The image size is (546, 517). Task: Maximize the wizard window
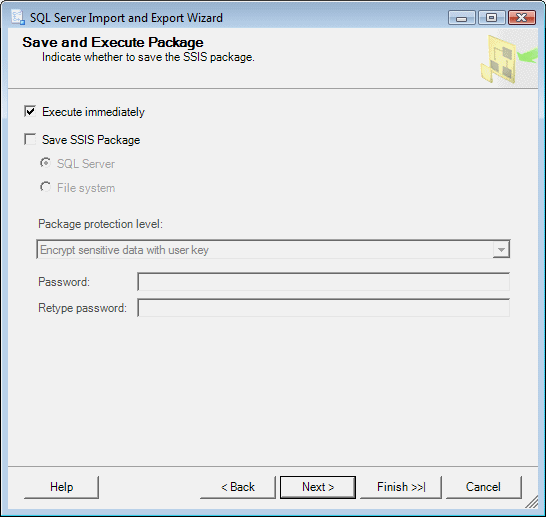coord(492,18)
